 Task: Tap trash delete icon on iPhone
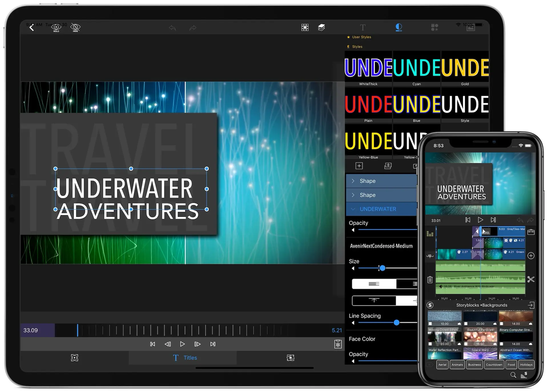point(430,280)
